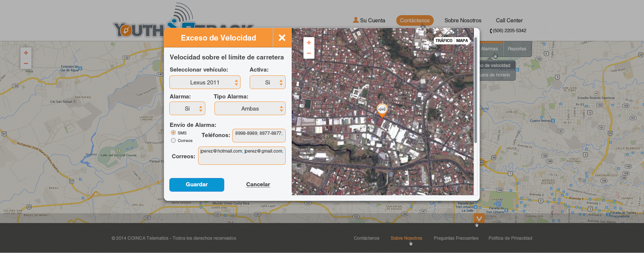The height and width of the screenshot is (253, 644).
Task: Zoom in on the satellite map
Action: click(309, 43)
